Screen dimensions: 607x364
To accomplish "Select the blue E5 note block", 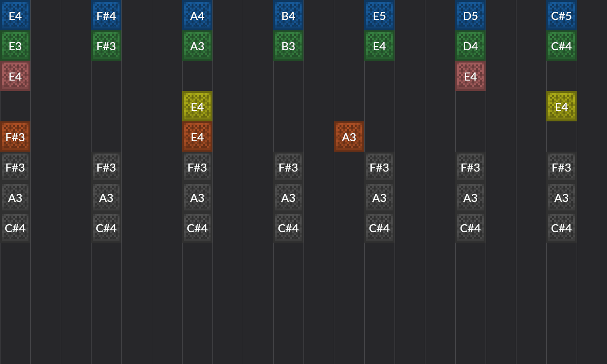I will [x=379, y=15].
